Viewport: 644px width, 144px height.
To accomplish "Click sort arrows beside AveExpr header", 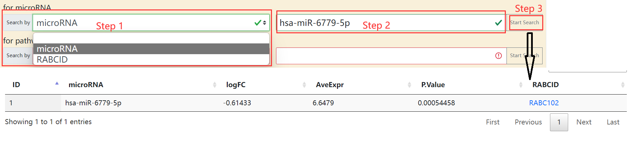I will click(409, 85).
